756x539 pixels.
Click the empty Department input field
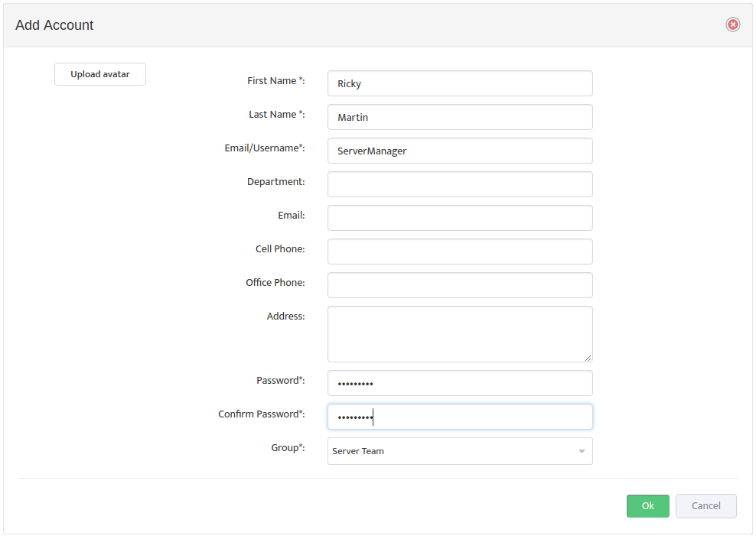pyautogui.click(x=460, y=184)
